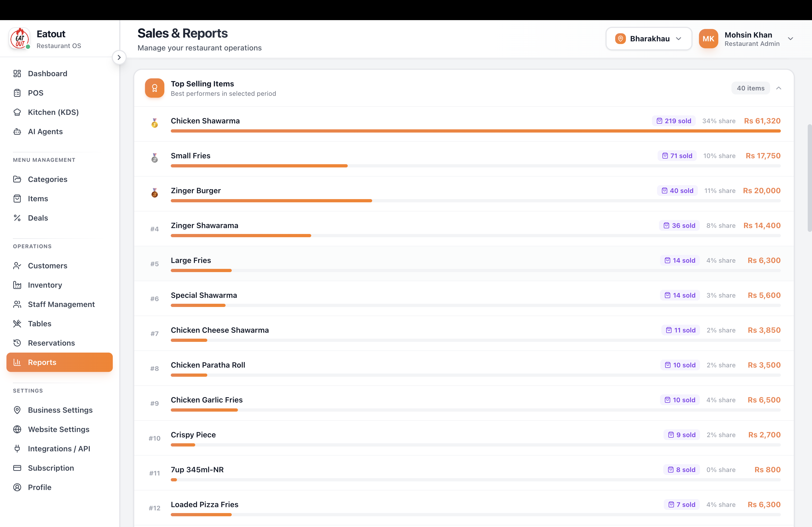This screenshot has width=812, height=527.
Task: Click the 9 sold badge for Crispy Piece
Action: (x=682, y=435)
